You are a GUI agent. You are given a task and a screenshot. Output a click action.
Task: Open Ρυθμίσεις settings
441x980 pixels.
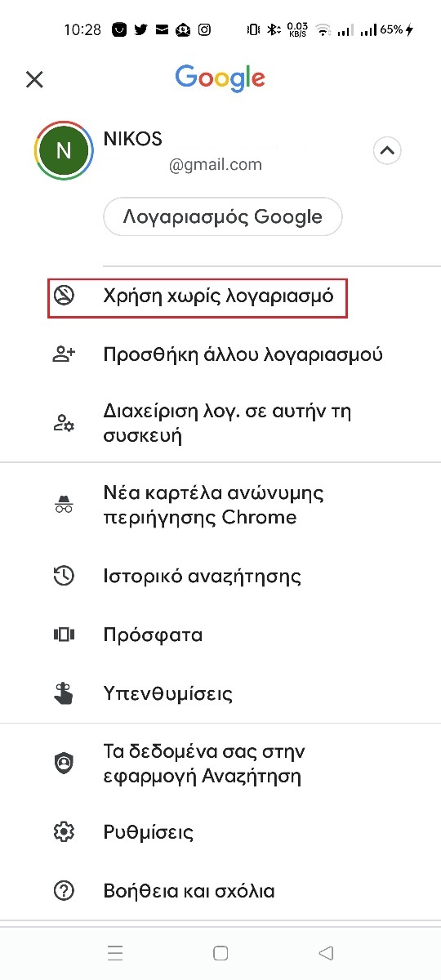[x=220, y=832]
